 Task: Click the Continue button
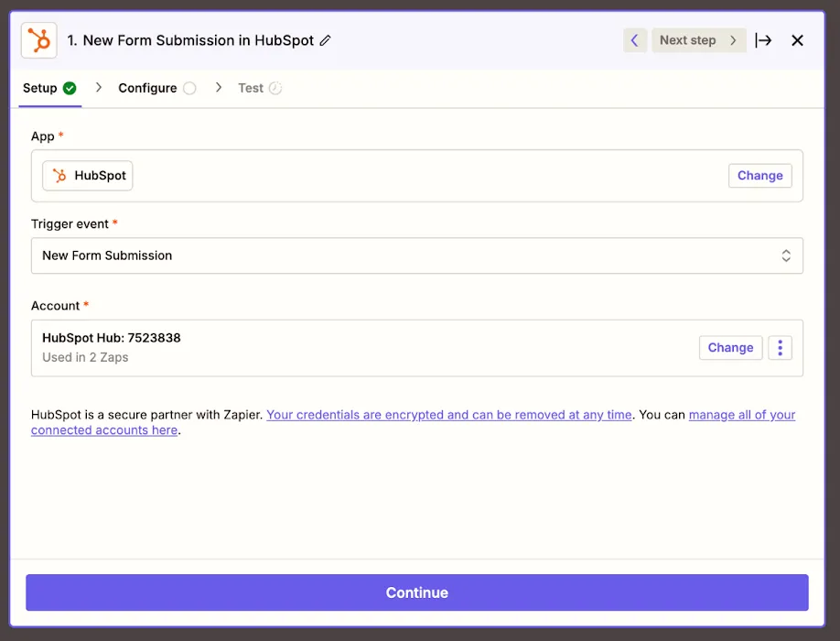(416, 592)
